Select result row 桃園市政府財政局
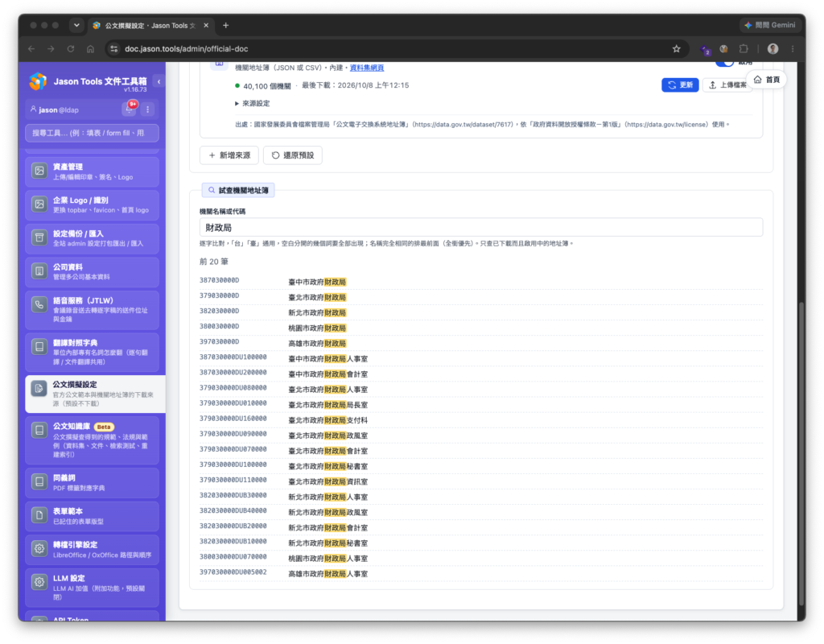 pos(481,328)
